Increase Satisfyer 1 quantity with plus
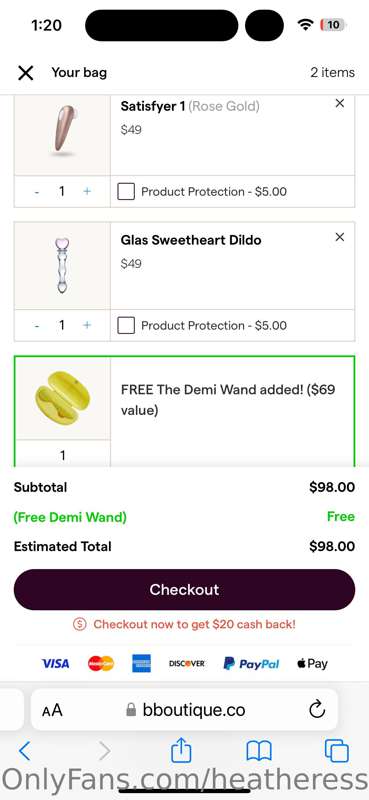The image size is (369, 800). (87, 191)
